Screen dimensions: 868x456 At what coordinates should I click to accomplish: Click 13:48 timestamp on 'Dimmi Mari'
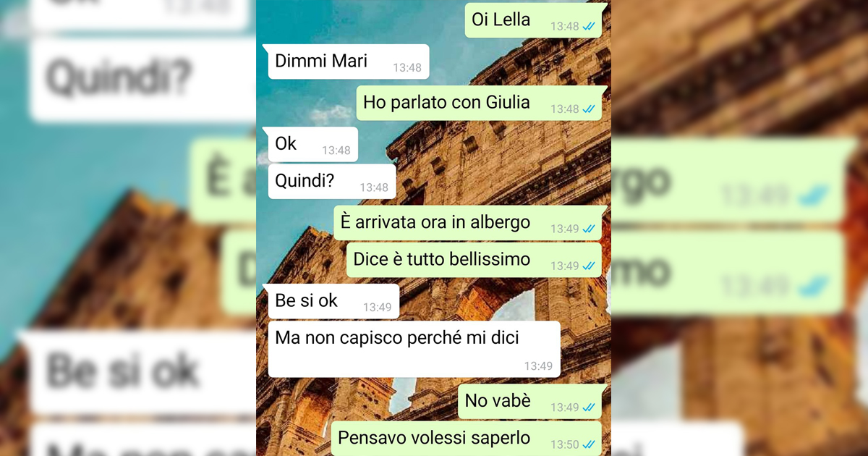(x=407, y=67)
